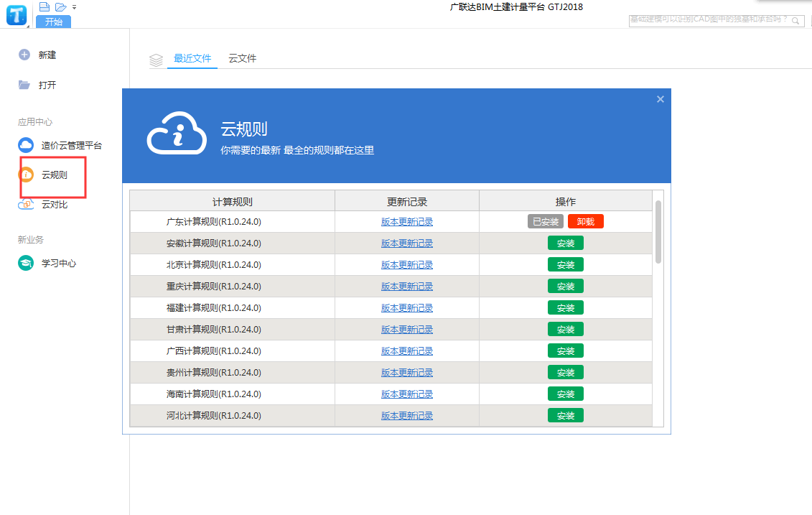Image resolution: width=812 pixels, height=515 pixels.
Task: Click the 更新记录 column header
Action: click(407, 202)
